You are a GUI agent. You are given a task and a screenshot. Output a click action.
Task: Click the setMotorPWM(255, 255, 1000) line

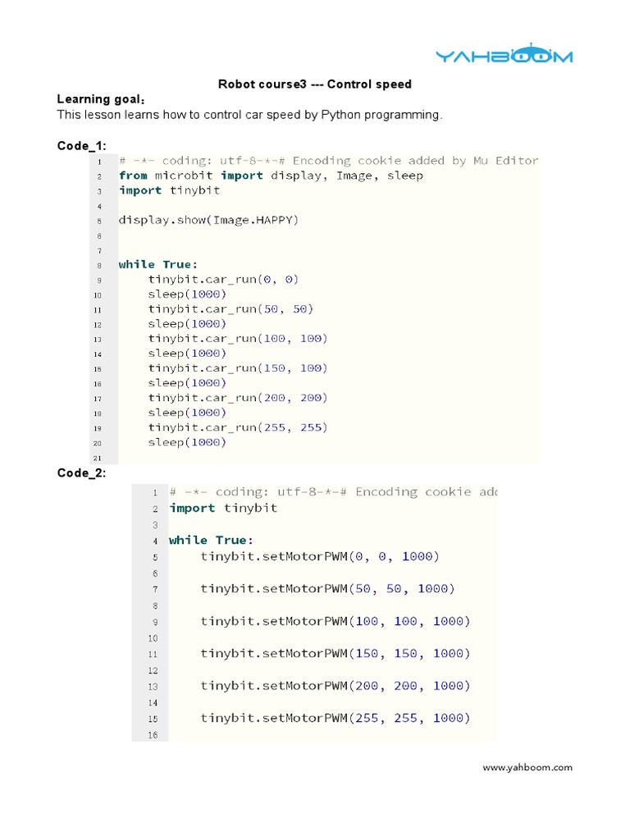click(335, 718)
